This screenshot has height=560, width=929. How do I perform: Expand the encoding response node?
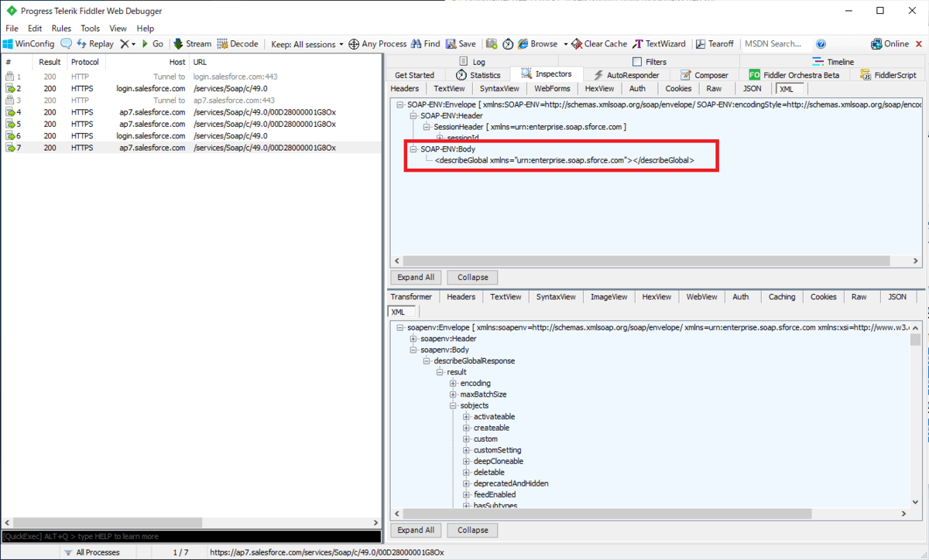[x=453, y=384]
